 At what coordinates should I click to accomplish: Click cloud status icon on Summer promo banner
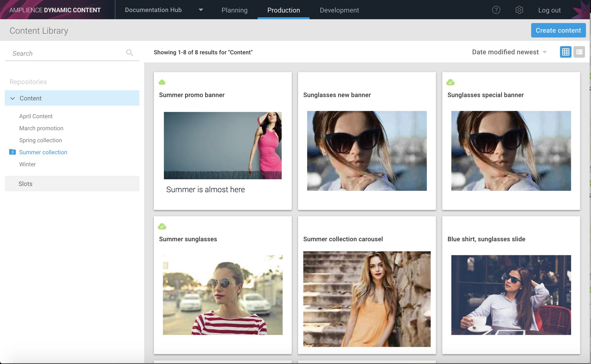click(x=162, y=82)
